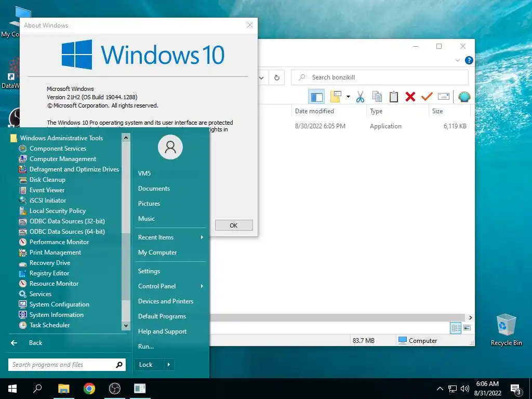Start Disk Cleanup utility
The height and width of the screenshot is (399, 532).
pos(42,180)
